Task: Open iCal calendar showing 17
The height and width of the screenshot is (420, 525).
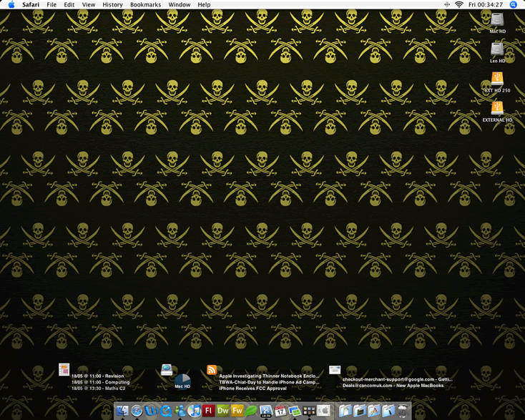Action: pos(280,411)
